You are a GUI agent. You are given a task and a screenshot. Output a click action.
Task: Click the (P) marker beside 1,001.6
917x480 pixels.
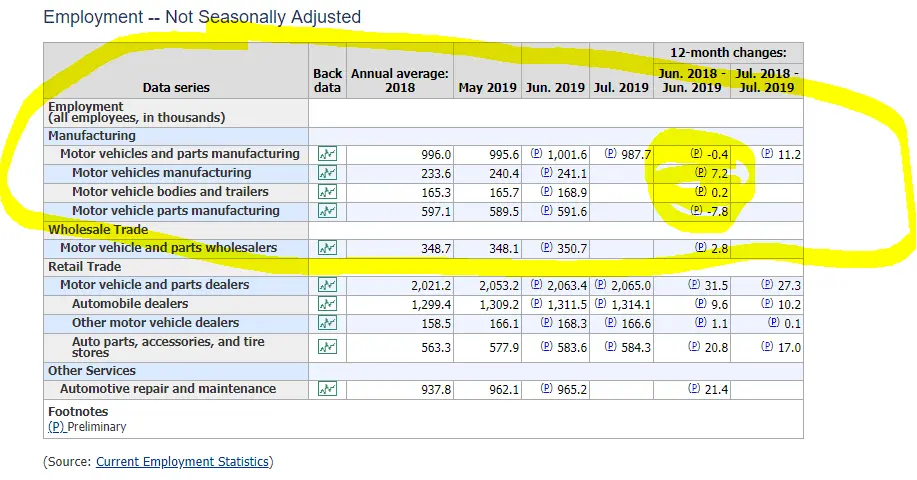point(535,154)
